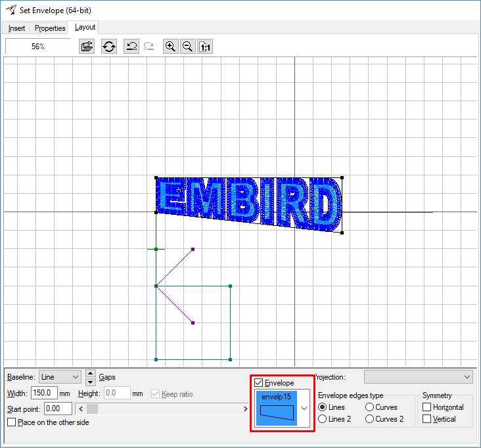This screenshot has width=481, height=448.
Task: Uncheck the Envelope checkbox
Action: [x=259, y=383]
